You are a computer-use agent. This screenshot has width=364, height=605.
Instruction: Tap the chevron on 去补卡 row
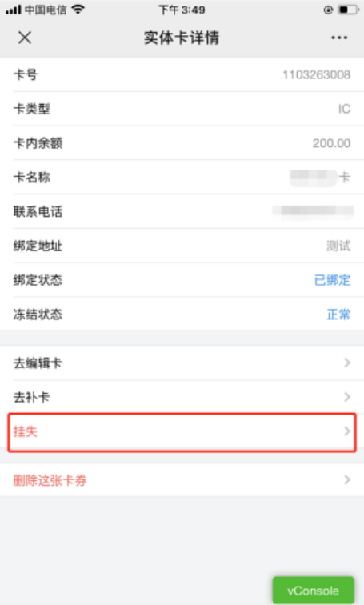[347, 397]
